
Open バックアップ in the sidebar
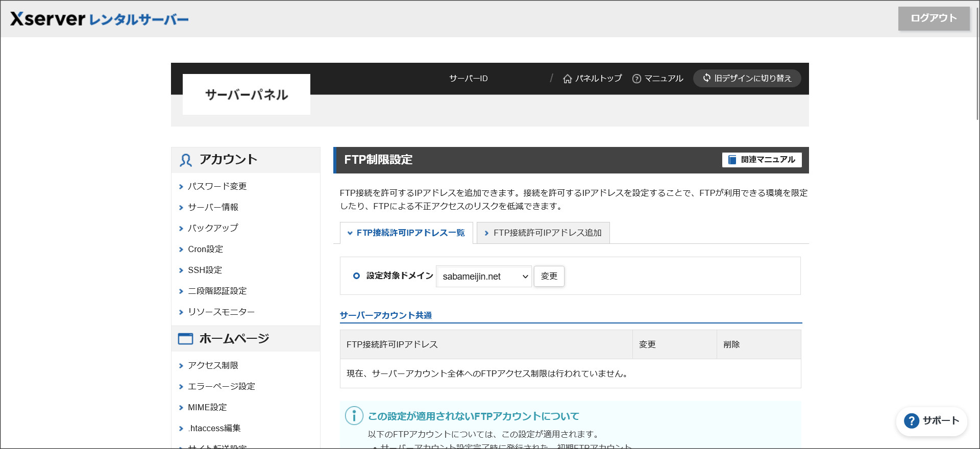click(x=213, y=229)
